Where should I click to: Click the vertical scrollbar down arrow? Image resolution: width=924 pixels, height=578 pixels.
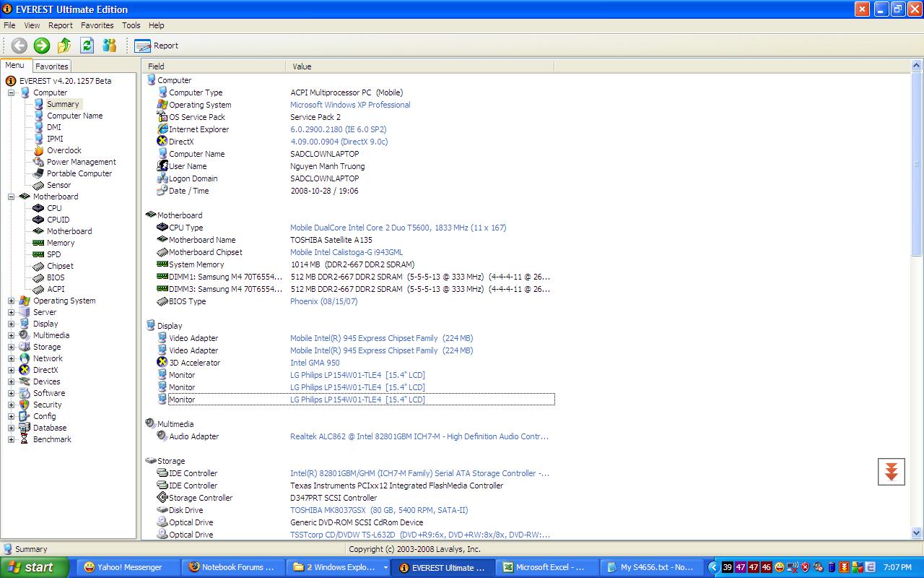[x=917, y=533]
